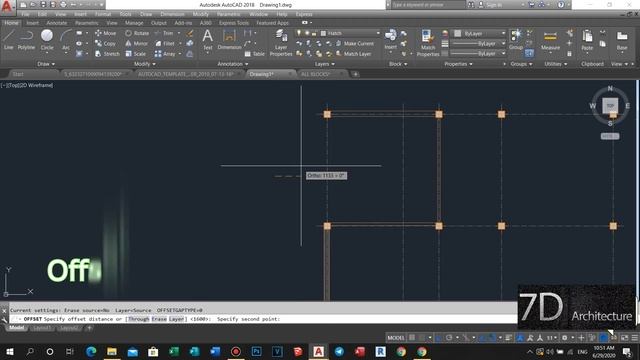The height and width of the screenshot is (360, 640).
Task: Click the MODEL space status button
Action: (x=396, y=338)
